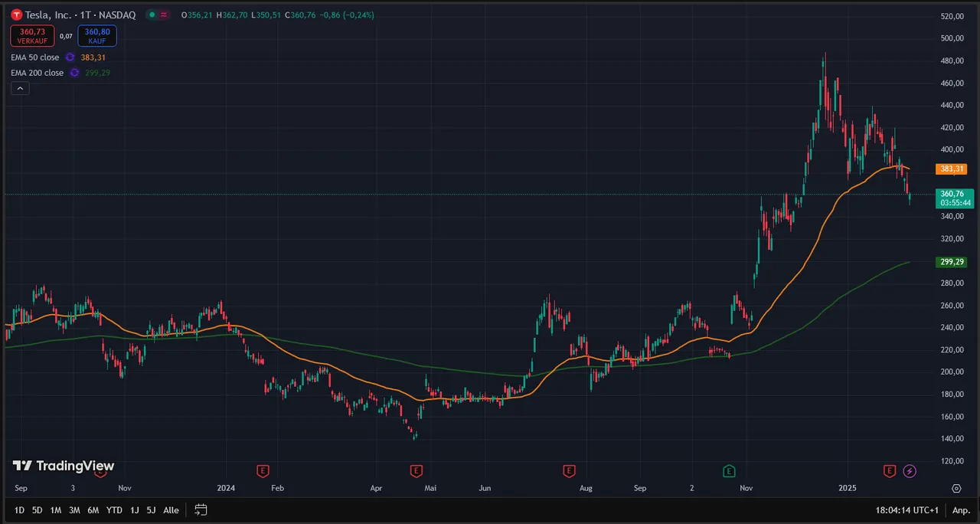Click the blue KAUF 360,80 button
The height and width of the screenshot is (524, 980).
(x=96, y=35)
